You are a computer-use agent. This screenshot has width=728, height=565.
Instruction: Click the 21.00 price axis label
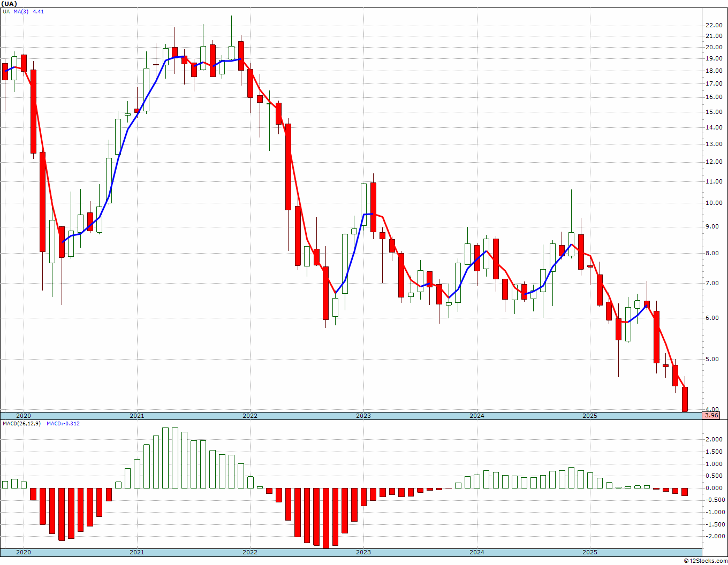point(714,36)
